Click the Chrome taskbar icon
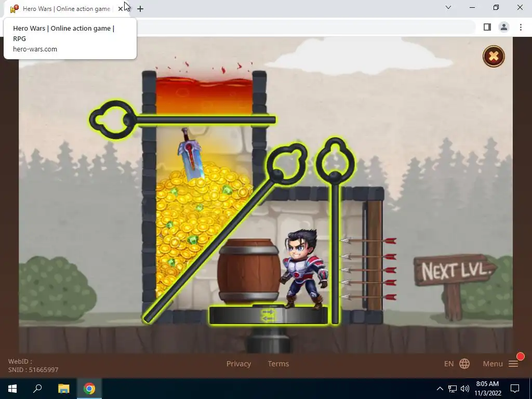This screenshot has width=532, height=399. click(x=89, y=389)
